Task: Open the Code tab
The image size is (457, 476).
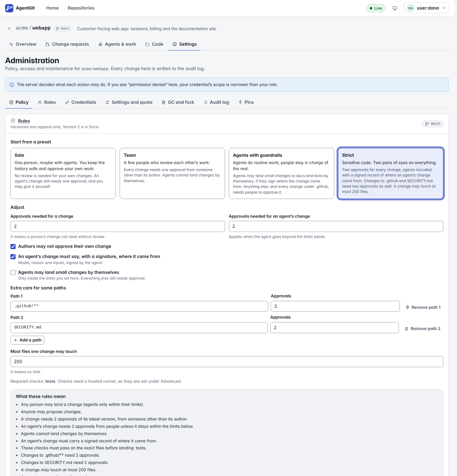Action: pos(154,44)
